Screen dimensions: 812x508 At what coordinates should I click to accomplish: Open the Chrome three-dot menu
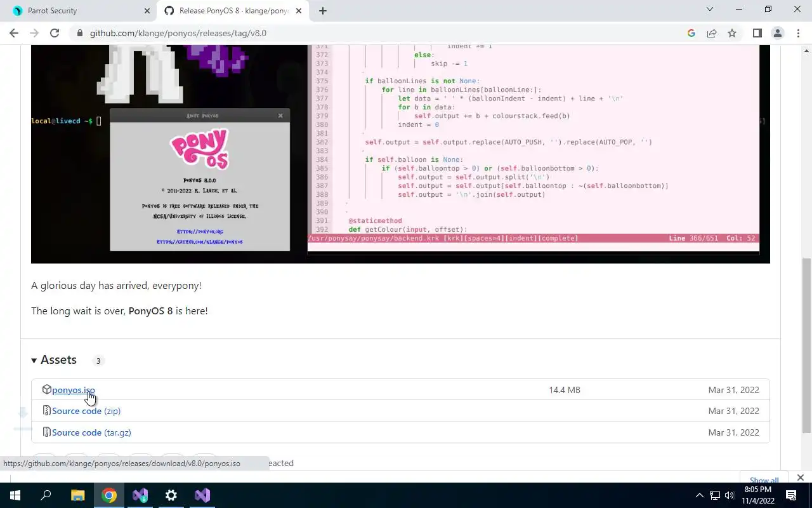click(798, 33)
